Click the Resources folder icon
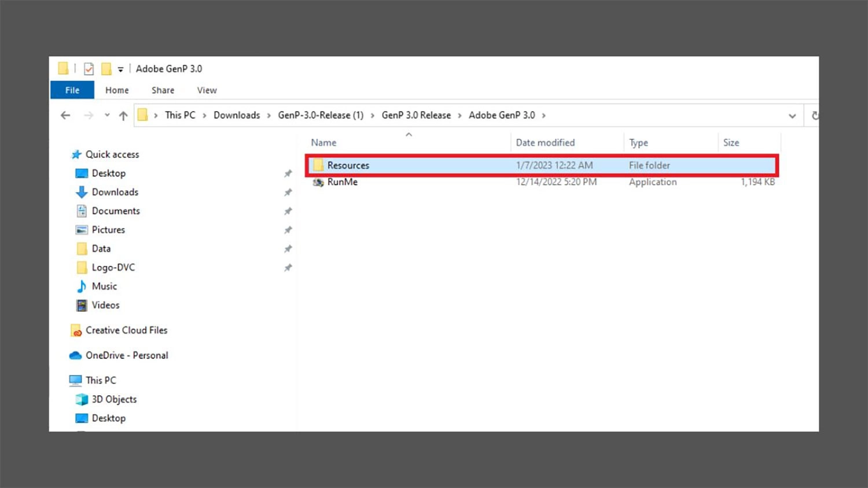This screenshot has height=488, width=868. (318, 165)
